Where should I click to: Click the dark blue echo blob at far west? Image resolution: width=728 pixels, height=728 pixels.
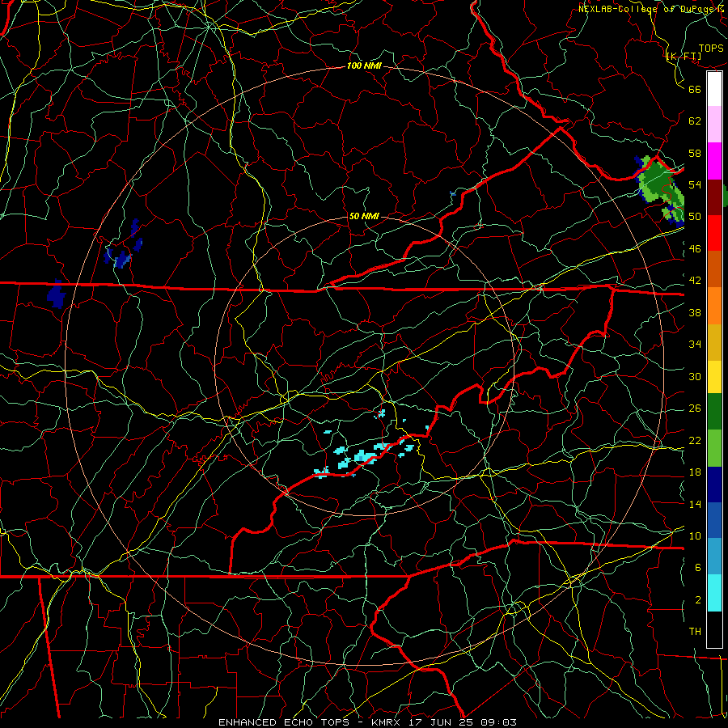(57, 294)
